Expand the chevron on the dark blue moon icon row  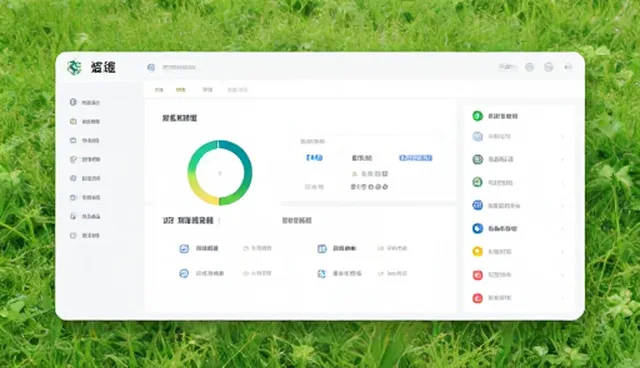pos(562,228)
